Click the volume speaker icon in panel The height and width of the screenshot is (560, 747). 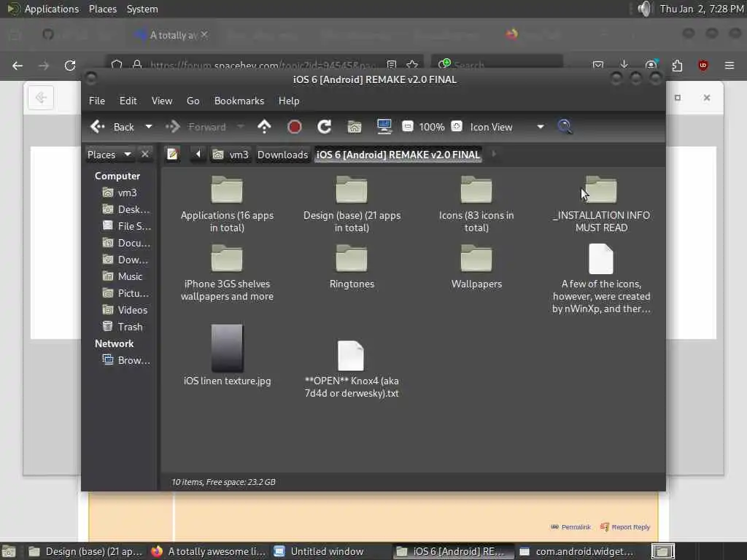point(644,9)
